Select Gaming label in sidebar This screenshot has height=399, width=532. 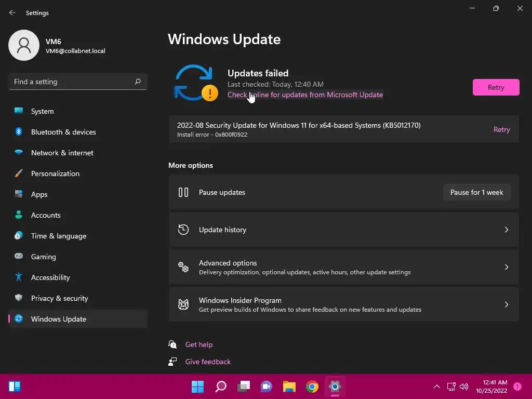(44, 257)
